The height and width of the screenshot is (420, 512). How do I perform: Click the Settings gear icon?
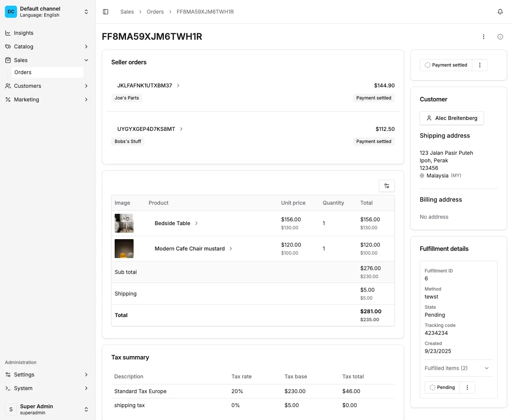pyautogui.click(x=8, y=375)
